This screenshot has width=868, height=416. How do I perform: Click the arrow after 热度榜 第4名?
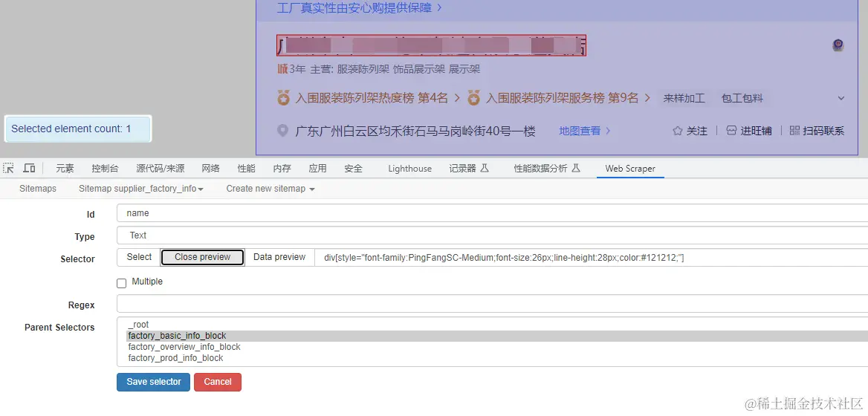(457, 99)
